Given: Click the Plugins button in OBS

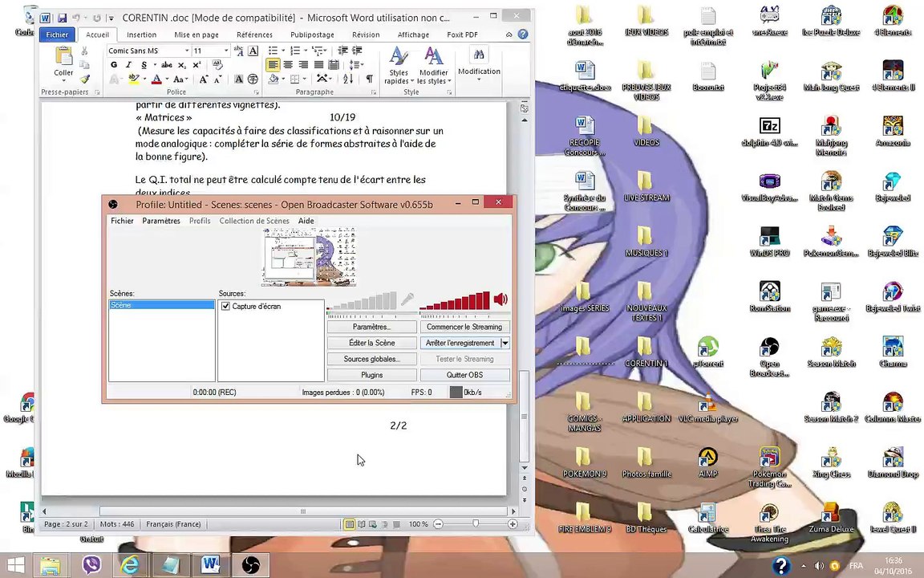Looking at the screenshot, I should pyautogui.click(x=372, y=375).
